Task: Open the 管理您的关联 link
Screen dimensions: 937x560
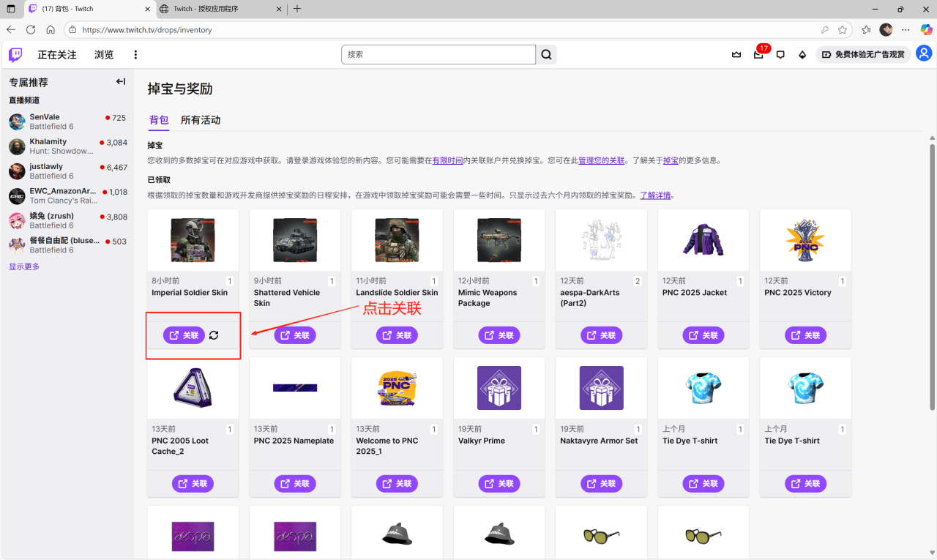Action: coord(602,160)
